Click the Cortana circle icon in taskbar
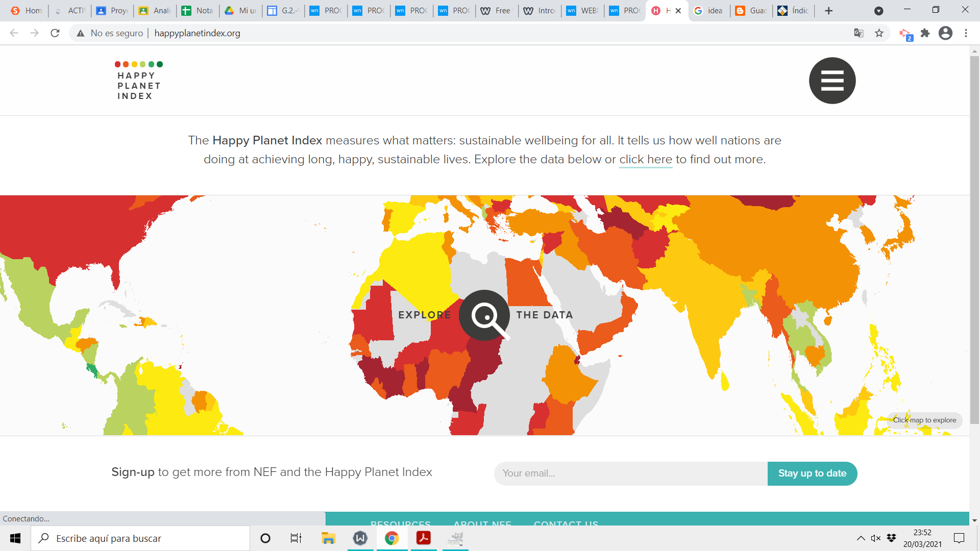The image size is (980, 551). coord(265,538)
